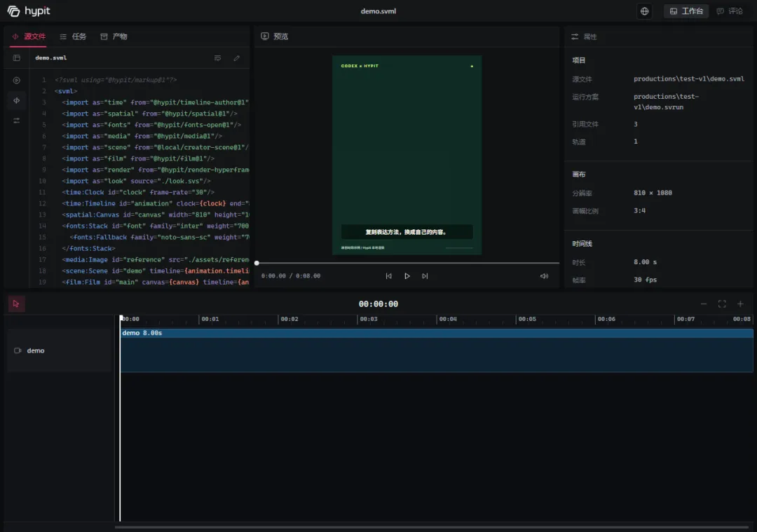Select the code view icon in editor sidebar
The image size is (757, 532).
16,100
